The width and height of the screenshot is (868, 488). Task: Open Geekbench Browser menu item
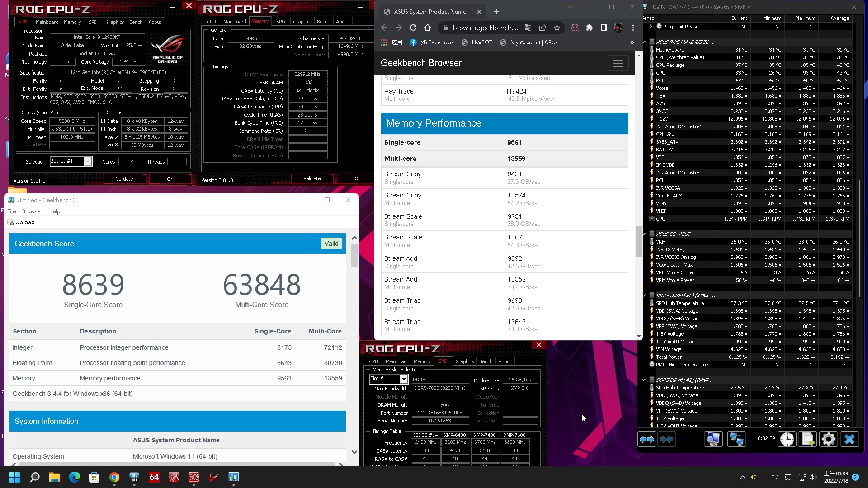click(x=32, y=211)
